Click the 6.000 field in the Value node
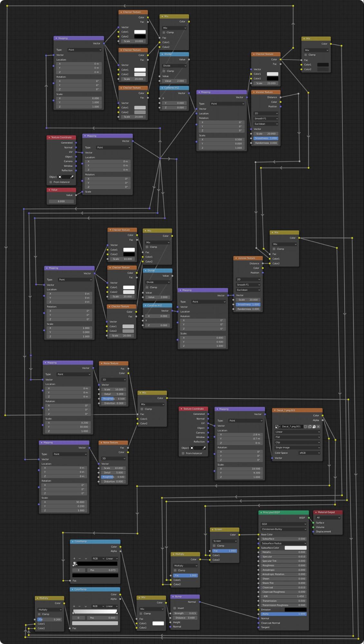Image resolution: width=364 pixels, height=644 pixels. [x=61, y=201]
